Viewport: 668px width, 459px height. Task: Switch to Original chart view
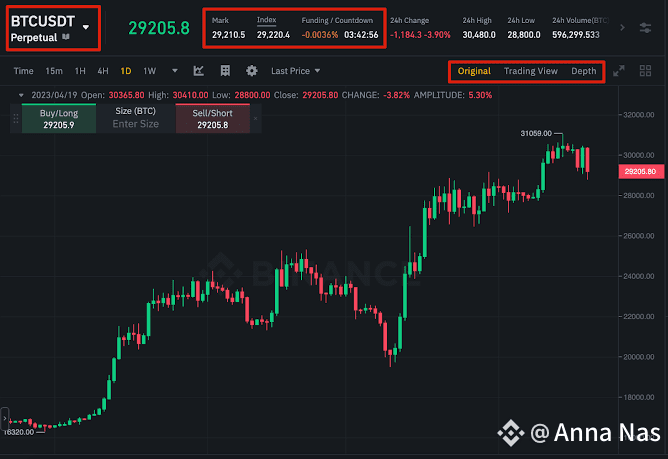(x=474, y=71)
